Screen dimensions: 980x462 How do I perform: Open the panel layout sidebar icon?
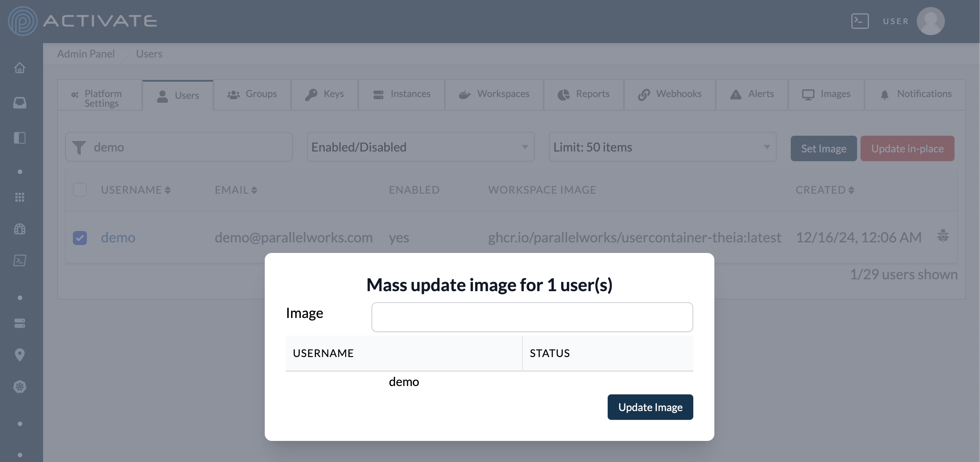[x=20, y=138]
